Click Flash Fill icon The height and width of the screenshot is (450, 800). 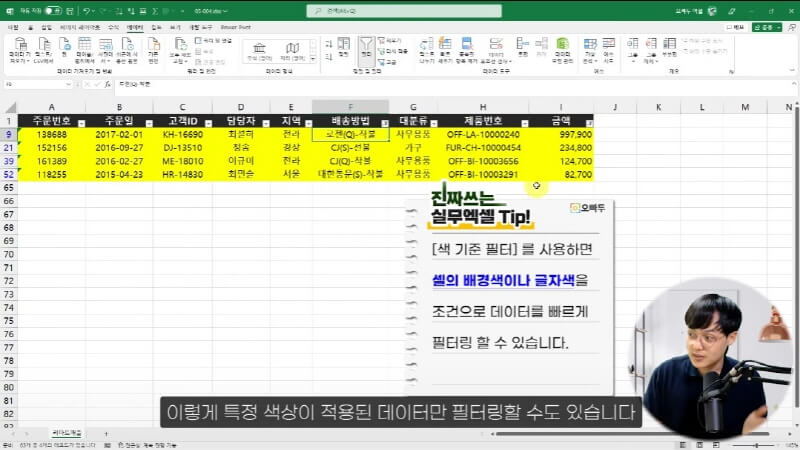(445, 50)
